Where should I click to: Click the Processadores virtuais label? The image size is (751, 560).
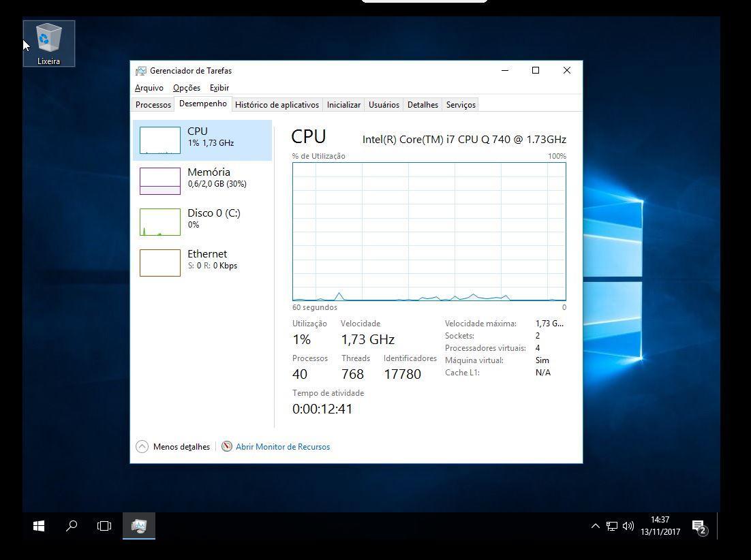485,348
